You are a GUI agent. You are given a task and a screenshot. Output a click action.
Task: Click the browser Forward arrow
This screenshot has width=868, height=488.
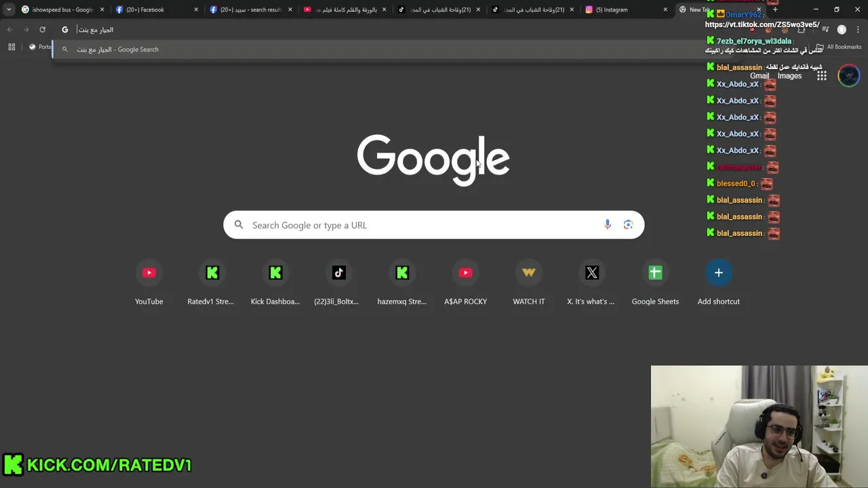coord(26,30)
